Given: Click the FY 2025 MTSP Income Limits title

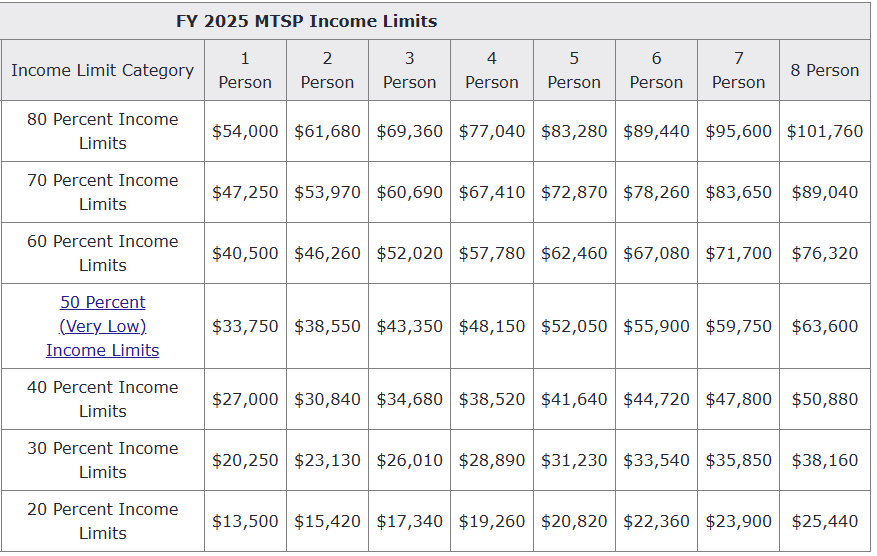Looking at the screenshot, I should click(306, 21).
